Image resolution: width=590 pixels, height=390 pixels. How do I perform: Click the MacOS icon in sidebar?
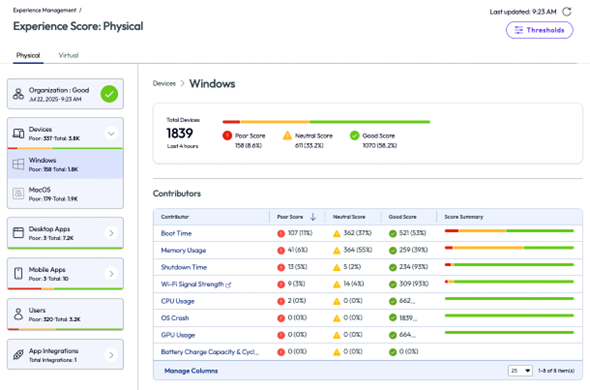click(x=18, y=193)
